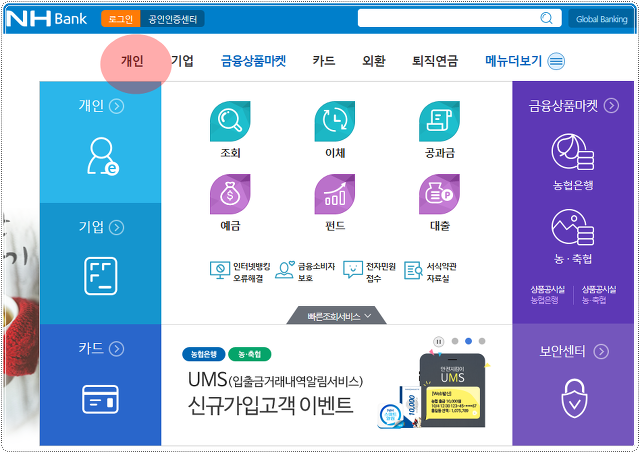The image size is (640, 453).
Task: Open the UMS 신규가입고객 이벤트 banner
Action: [275, 393]
